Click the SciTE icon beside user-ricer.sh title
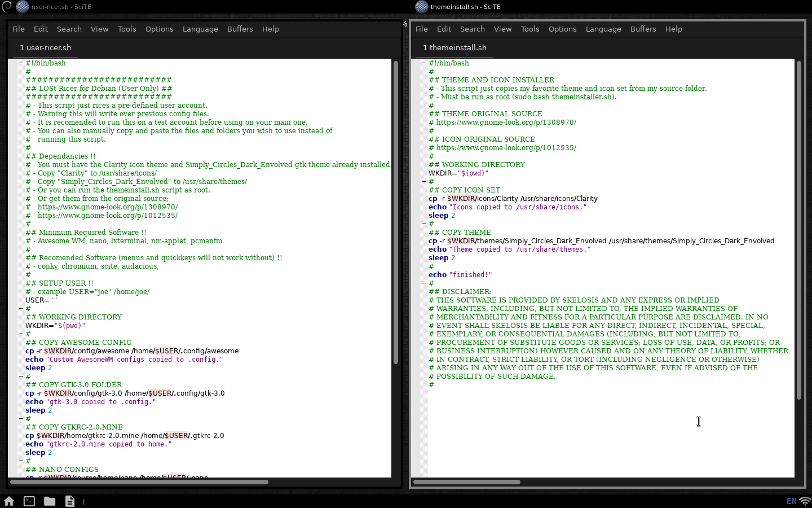Image resolution: width=812 pixels, height=508 pixels. (x=23, y=7)
